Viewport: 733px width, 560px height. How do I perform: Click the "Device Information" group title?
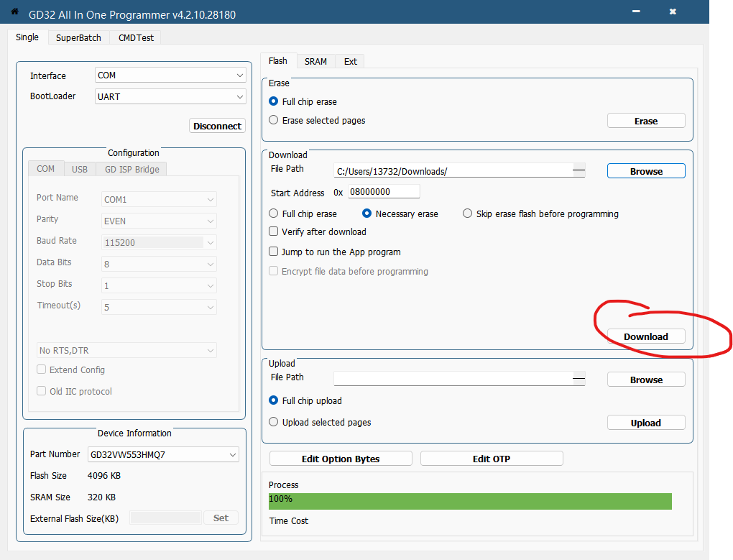click(134, 433)
